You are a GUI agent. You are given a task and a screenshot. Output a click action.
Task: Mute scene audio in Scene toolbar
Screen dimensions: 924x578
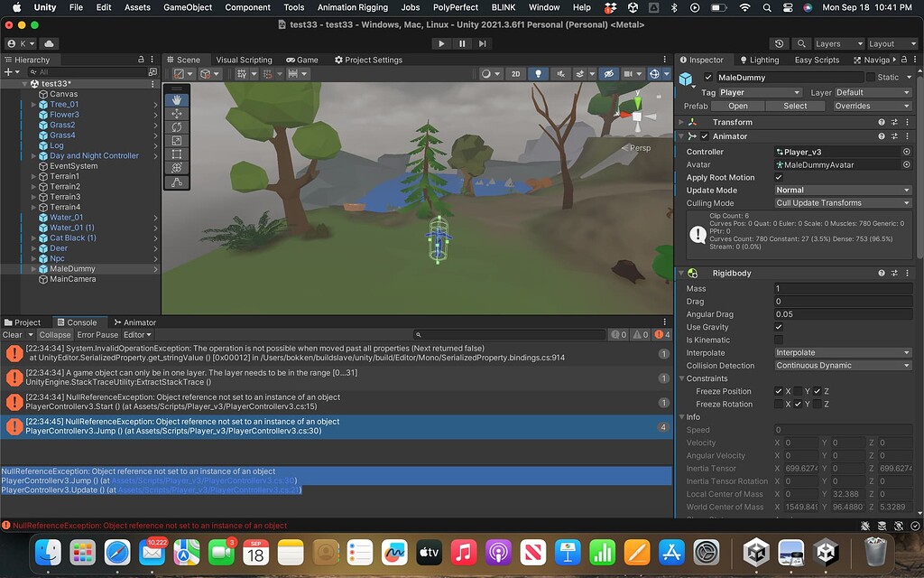pos(560,74)
